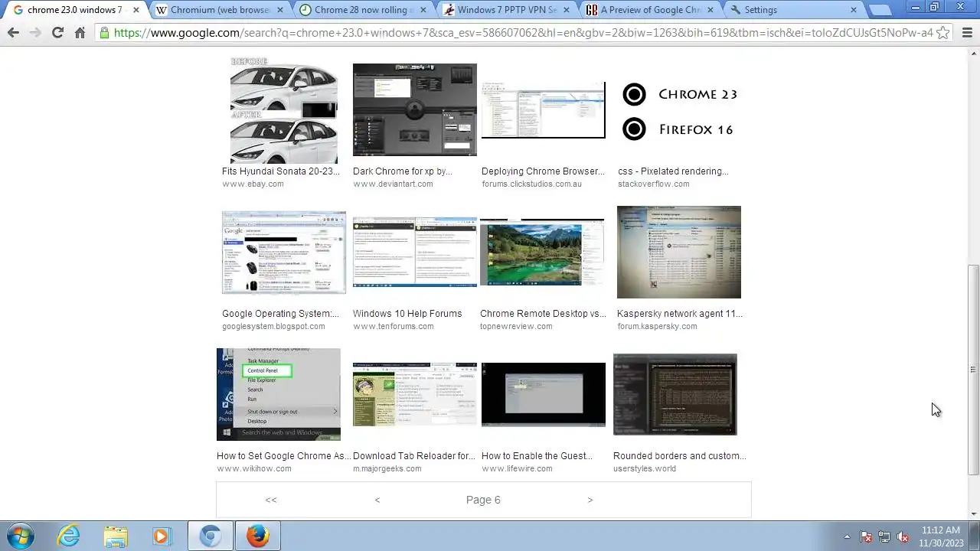Click forums.clickstudios.com.au source text
The image size is (980, 551).
[531, 184]
